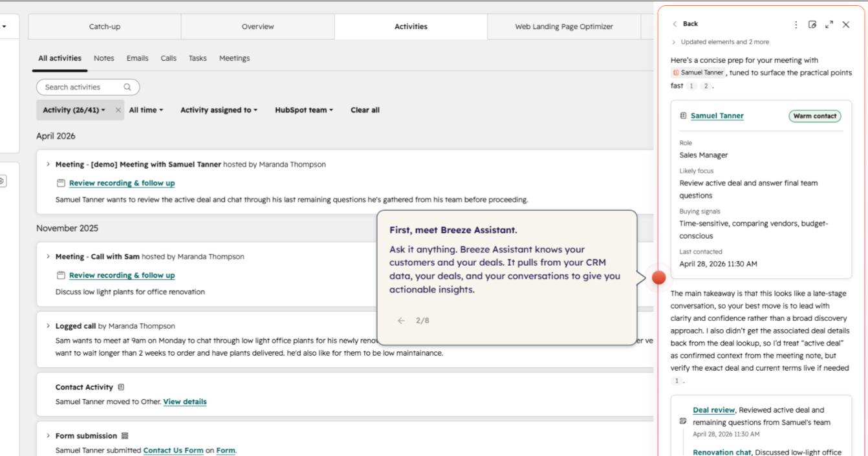Click the form icon next to Form submission

point(125,436)
